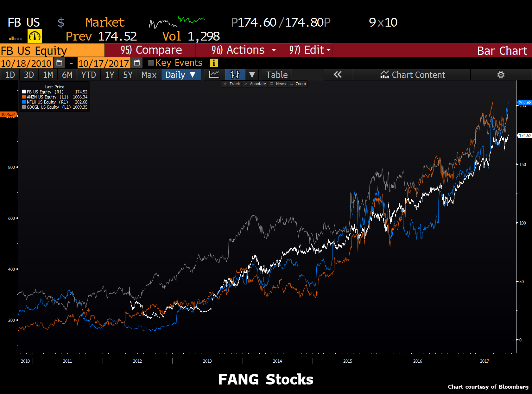Select the 1M time range tab
The image size is (532, 394).
48,75
